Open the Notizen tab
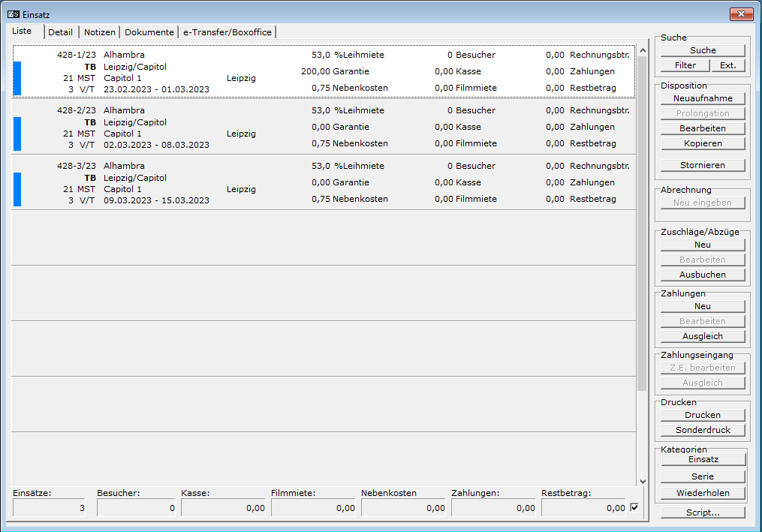This screenshot has height=532, width=762. pyautogui.click(x=100, y=32)
